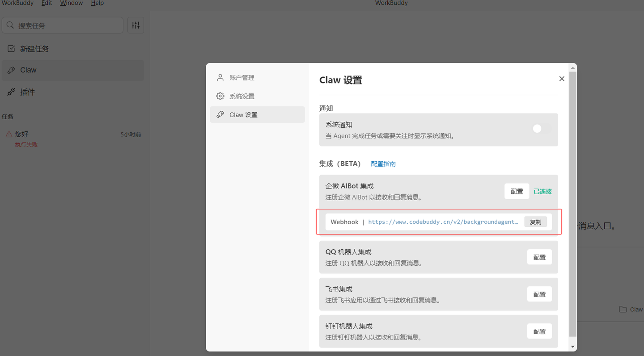Click the 插件 plug icon in sidebar
Image resolution: width=644 pixels, height=356 pixels.
pyautogui.click(x=12, y=92)
